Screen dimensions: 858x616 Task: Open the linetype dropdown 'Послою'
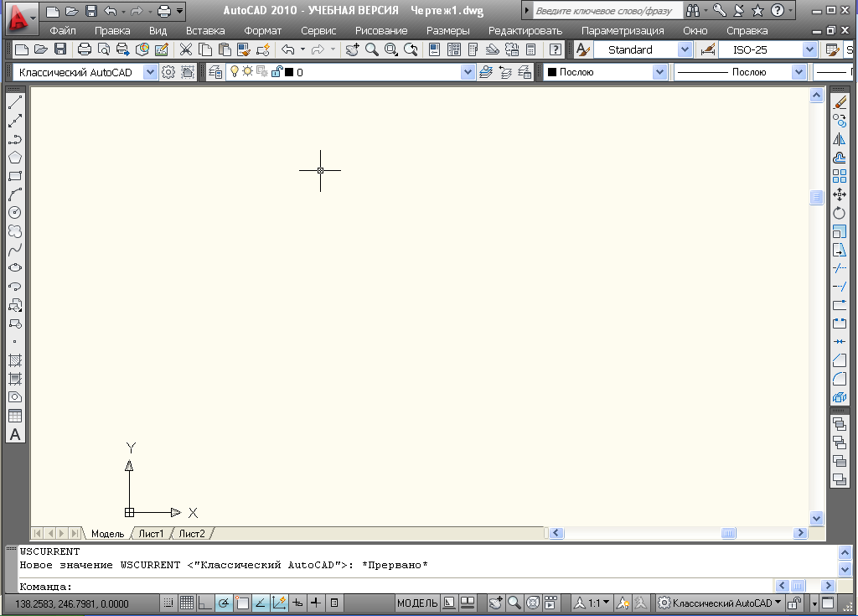pyautogui.click(x=799, y=72)
